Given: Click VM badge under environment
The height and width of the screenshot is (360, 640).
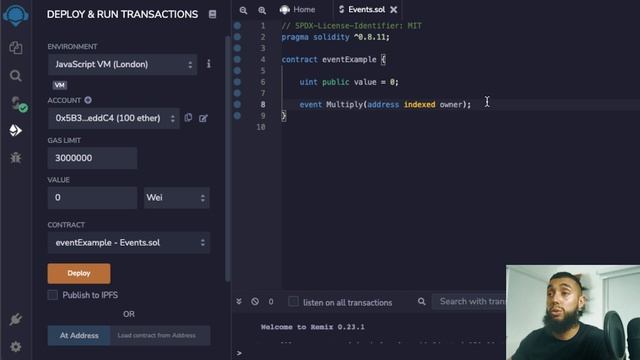Looking at the screenshot, I should [60, 85].
